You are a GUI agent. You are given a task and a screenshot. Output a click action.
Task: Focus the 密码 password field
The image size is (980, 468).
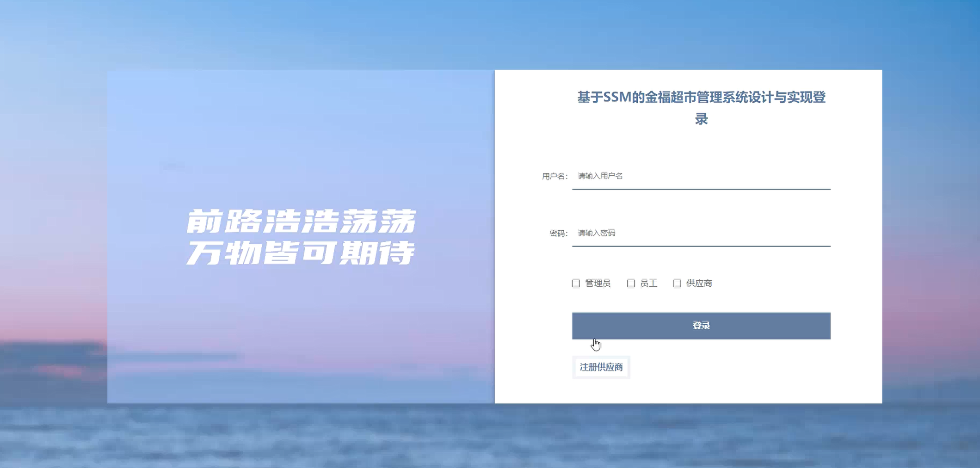(701, 233)
